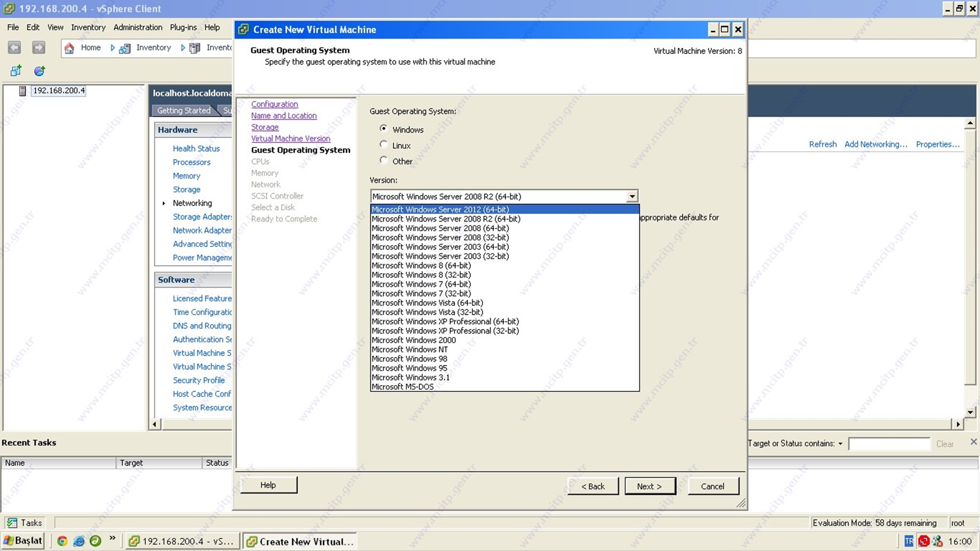Select the Windows radio button
Viewport: 980px width, 551px height.
pos(383,129)
